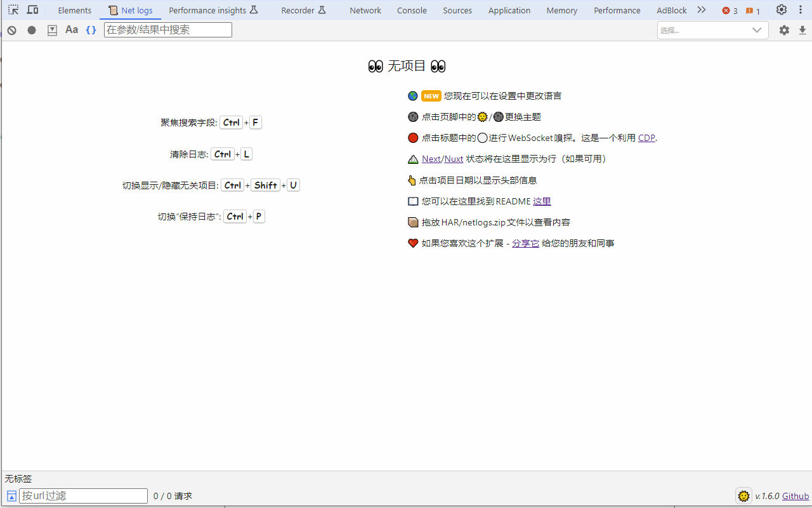Toggle the filter panel icon in bottom bar
Screen dimensions: 812x508
[11, 495]
